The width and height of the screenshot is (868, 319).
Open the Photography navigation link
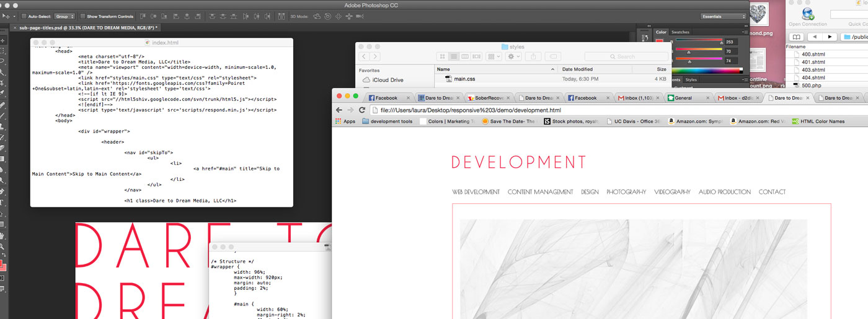[x=626, y=192]
